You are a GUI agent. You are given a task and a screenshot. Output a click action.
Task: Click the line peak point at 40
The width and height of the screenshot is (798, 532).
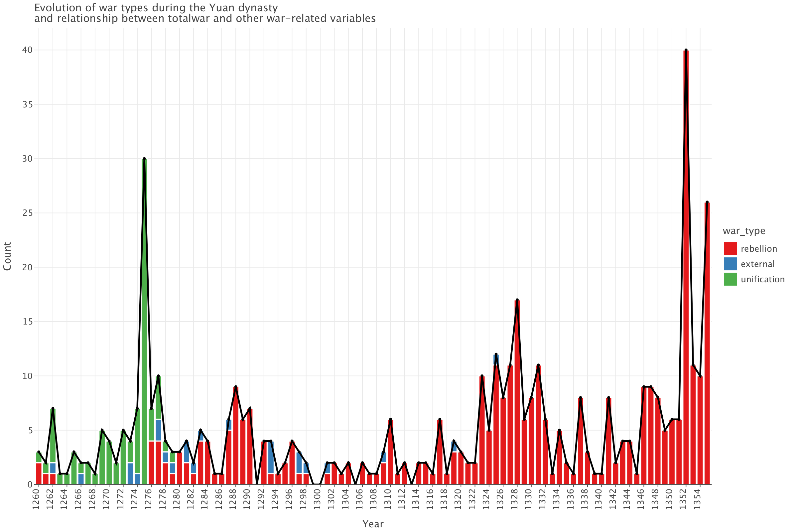pos(686,50)
